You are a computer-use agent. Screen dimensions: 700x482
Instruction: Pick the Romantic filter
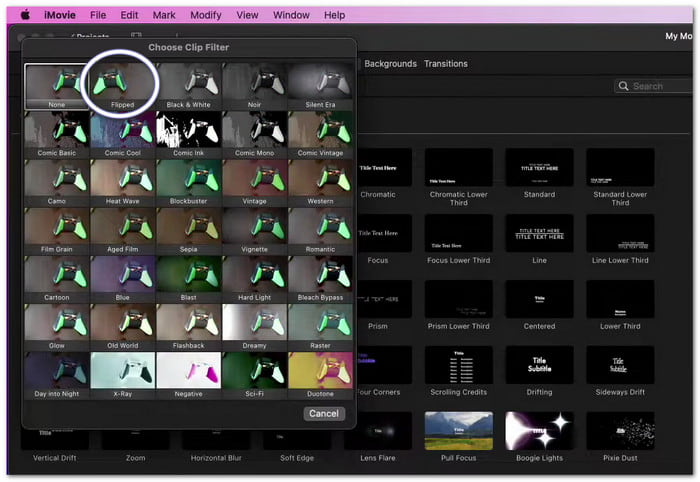[x=320, y=231]
